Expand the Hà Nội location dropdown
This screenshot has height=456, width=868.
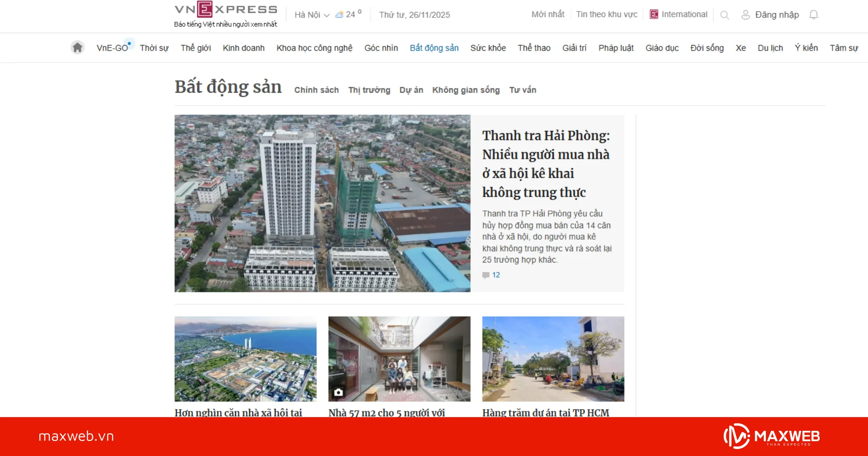pos(312,15)
